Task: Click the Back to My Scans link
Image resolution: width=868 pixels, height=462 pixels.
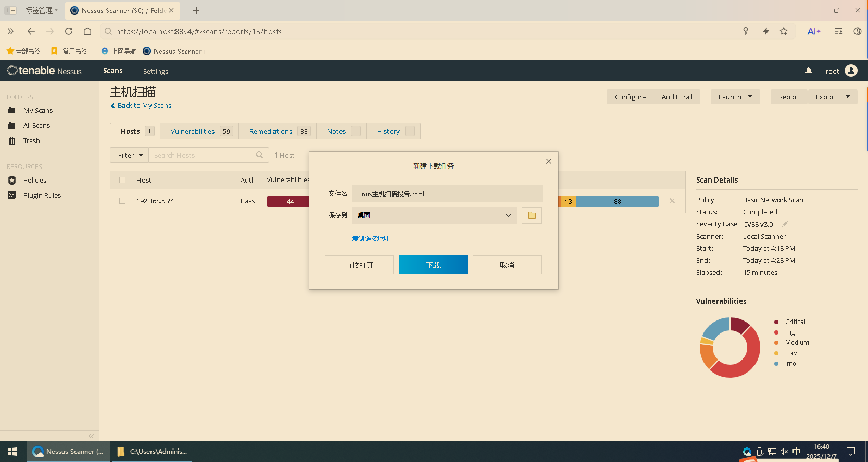Action: (x=144, y=106)
